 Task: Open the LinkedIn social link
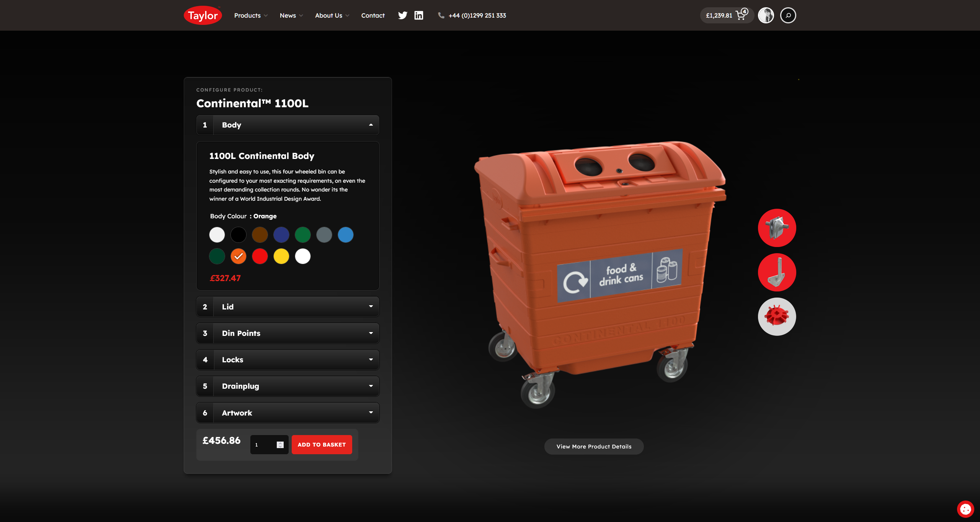(x=419, y=15)
